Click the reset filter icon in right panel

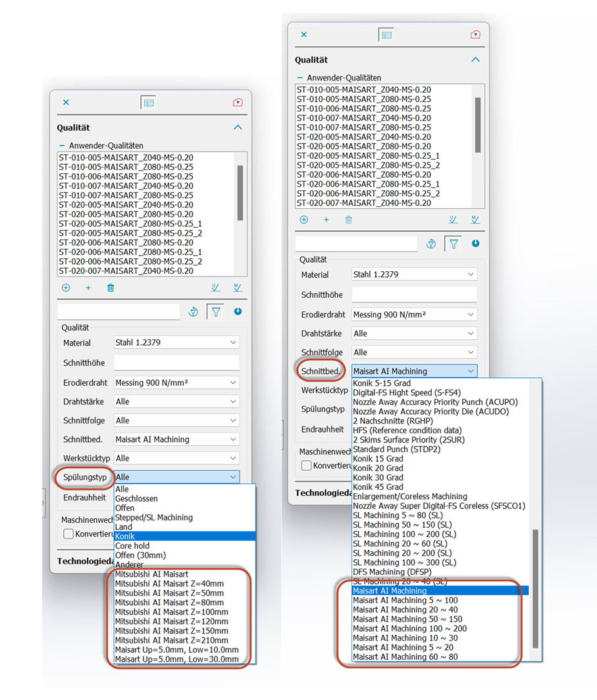point(431,244)
